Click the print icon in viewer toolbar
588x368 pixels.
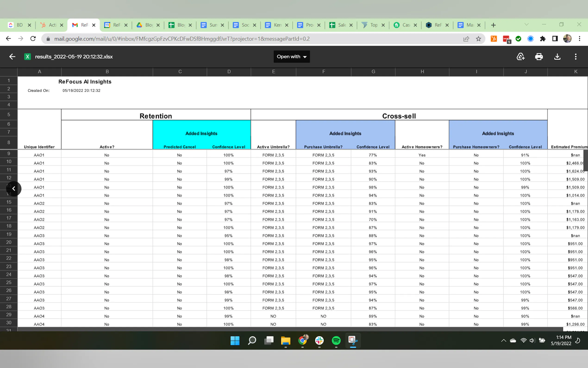click(x=539, y=57)
